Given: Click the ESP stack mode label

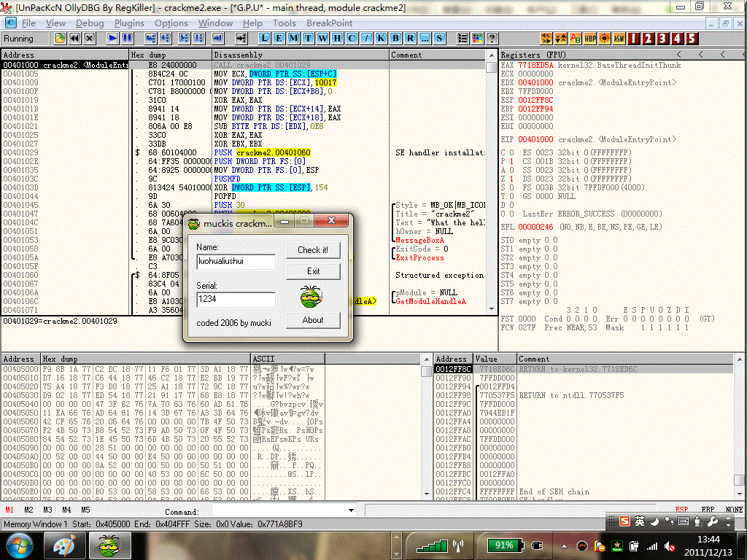Looking at the screenshot, I should coord(681,510).
